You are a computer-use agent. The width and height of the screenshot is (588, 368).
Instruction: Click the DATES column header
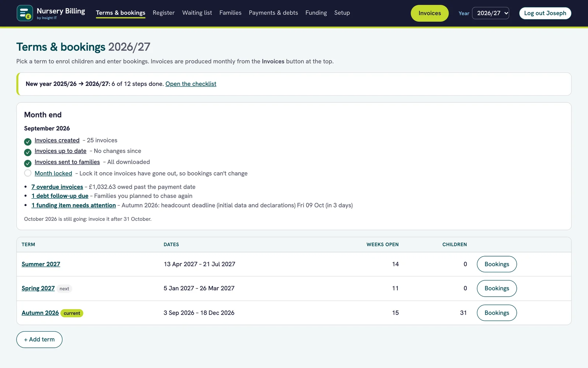(x=171, y=245)
